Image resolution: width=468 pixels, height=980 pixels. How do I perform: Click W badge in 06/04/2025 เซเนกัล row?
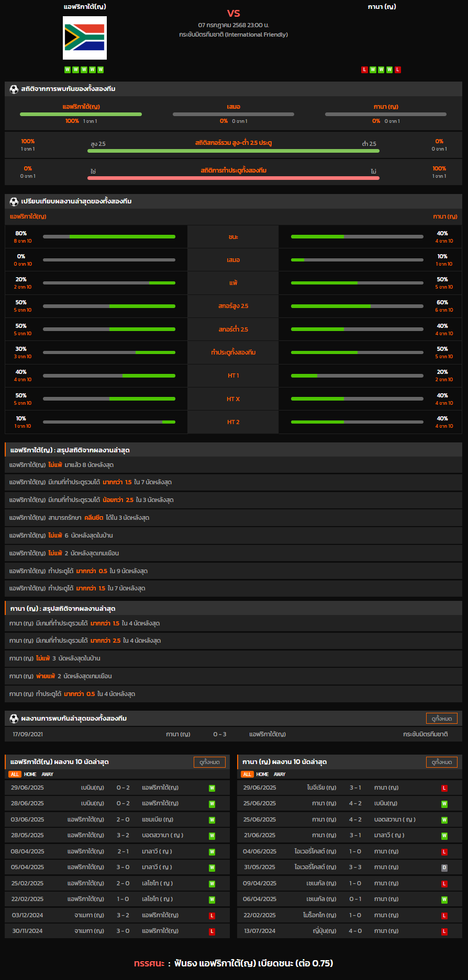pyautogui.click(x=444, y=899)
